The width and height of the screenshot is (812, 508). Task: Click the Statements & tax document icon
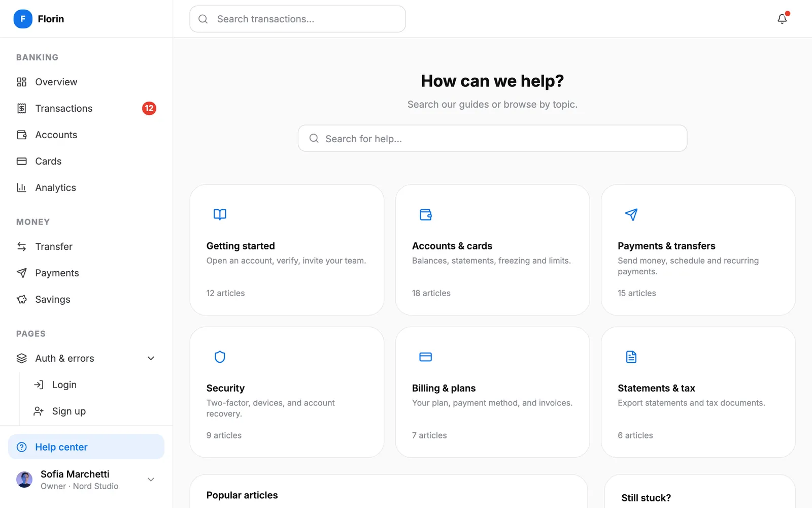631,357
